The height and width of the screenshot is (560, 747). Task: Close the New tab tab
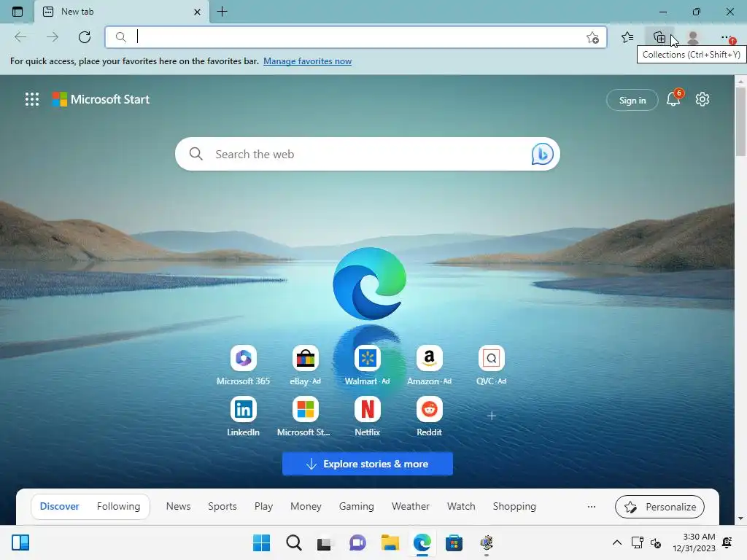pos(197,12)
